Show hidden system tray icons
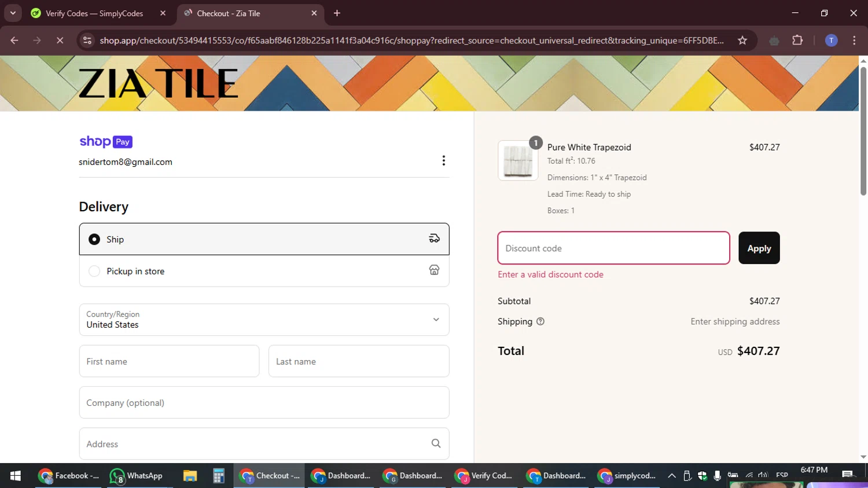This screenshot has height=488, width=868. [x=672, y=476]
